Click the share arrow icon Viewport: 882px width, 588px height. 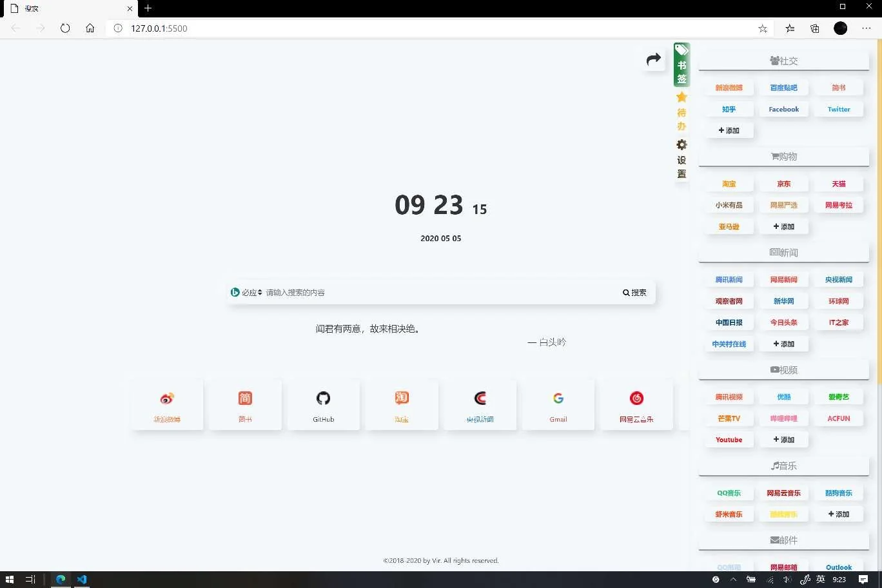[x=654, y=60]
